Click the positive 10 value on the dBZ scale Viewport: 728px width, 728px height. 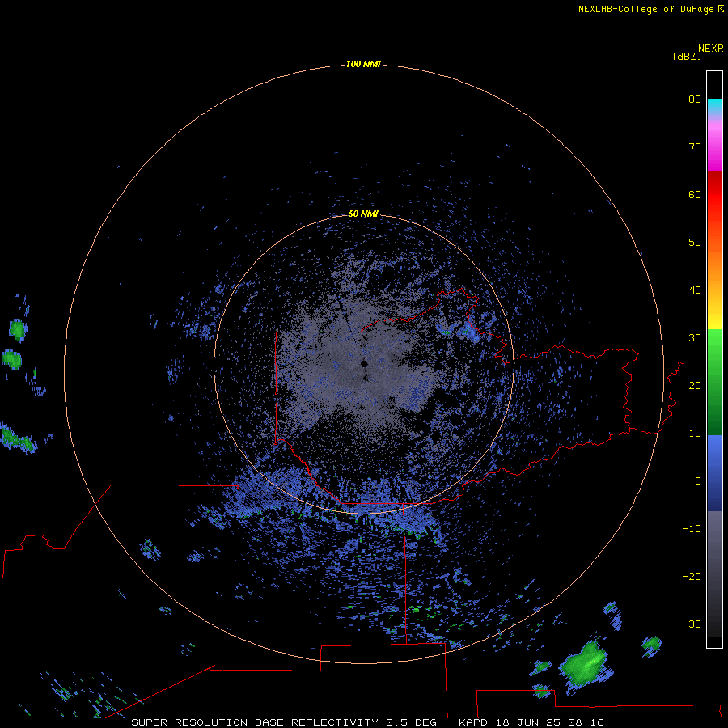click(695, 434)
